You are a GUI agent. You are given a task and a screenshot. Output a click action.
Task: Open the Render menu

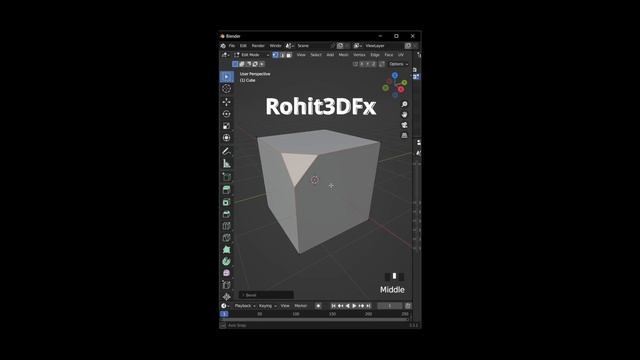pyautogui.click(x=258, y=46)
